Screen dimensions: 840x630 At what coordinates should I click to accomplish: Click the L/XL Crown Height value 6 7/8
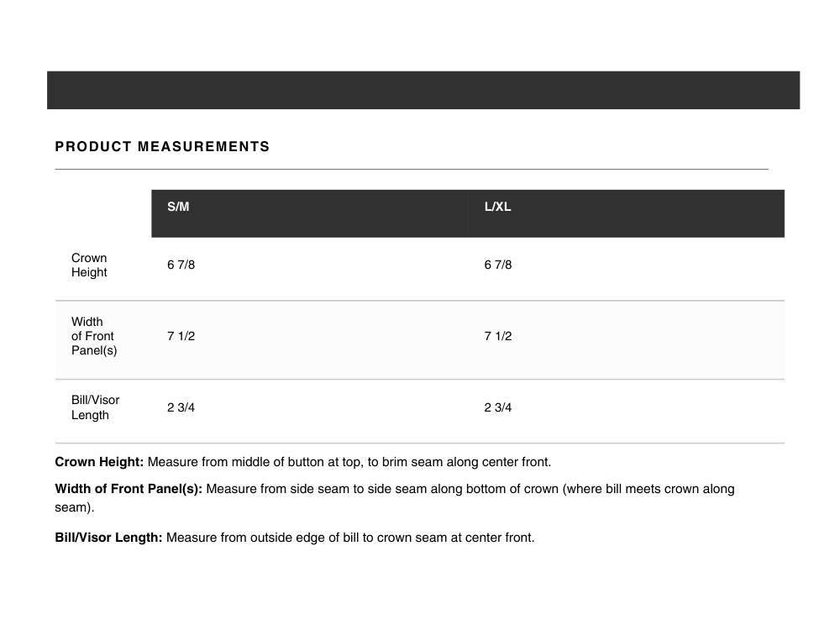coord(497,265)
